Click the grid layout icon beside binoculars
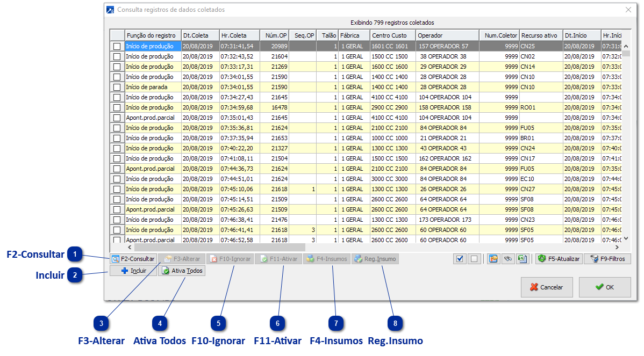The width and height of the screenshot is (644, 356). point(493,259)
